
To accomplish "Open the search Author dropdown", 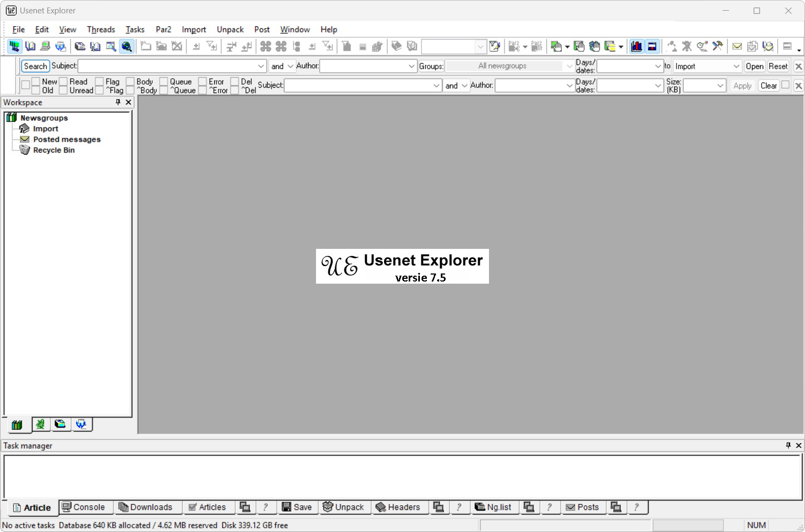I will click(x=411, y=66).
